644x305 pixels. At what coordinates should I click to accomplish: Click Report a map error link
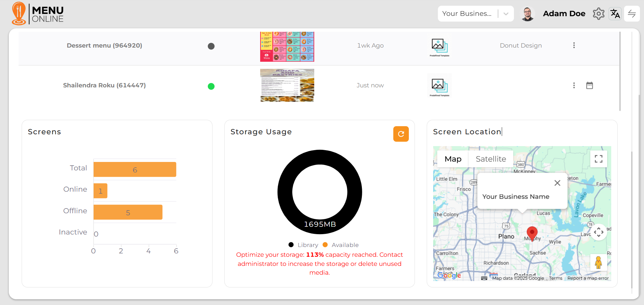(x=588, y=278)
